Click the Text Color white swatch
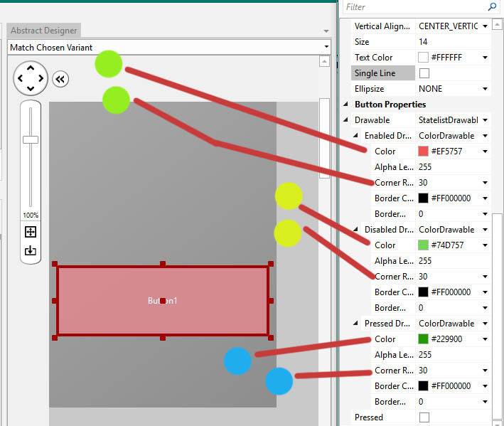Viewport: 504px width, 426px height. pyautogui.click(x=424, y=58)
